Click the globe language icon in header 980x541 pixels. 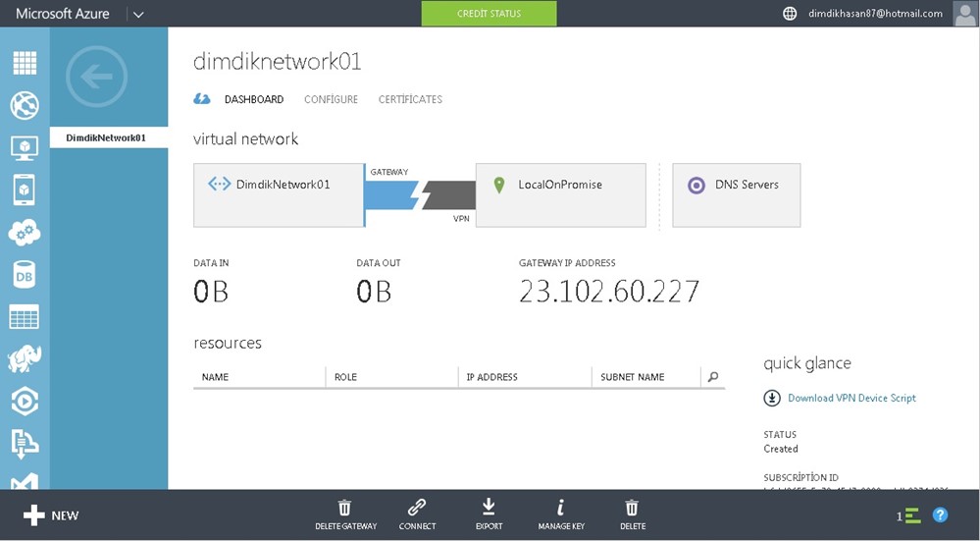(790, 13)
